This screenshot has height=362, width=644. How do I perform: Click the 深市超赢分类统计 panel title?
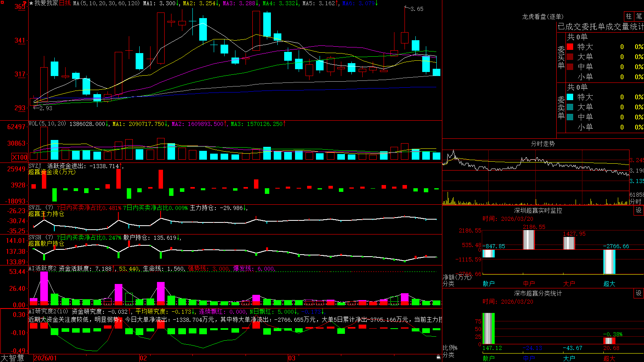pyautogui.click(x=538, y=293)
